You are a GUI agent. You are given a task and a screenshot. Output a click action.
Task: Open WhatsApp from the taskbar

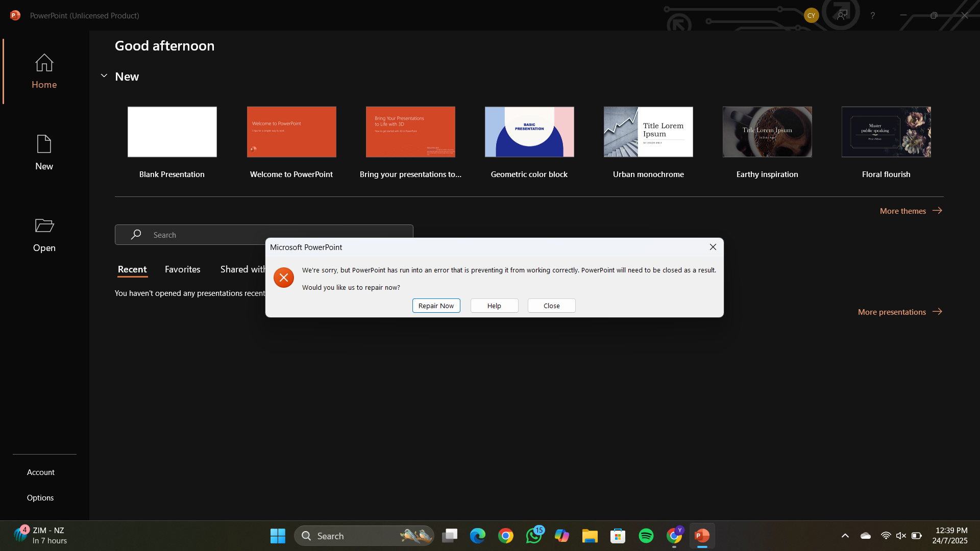pos(534,536)
